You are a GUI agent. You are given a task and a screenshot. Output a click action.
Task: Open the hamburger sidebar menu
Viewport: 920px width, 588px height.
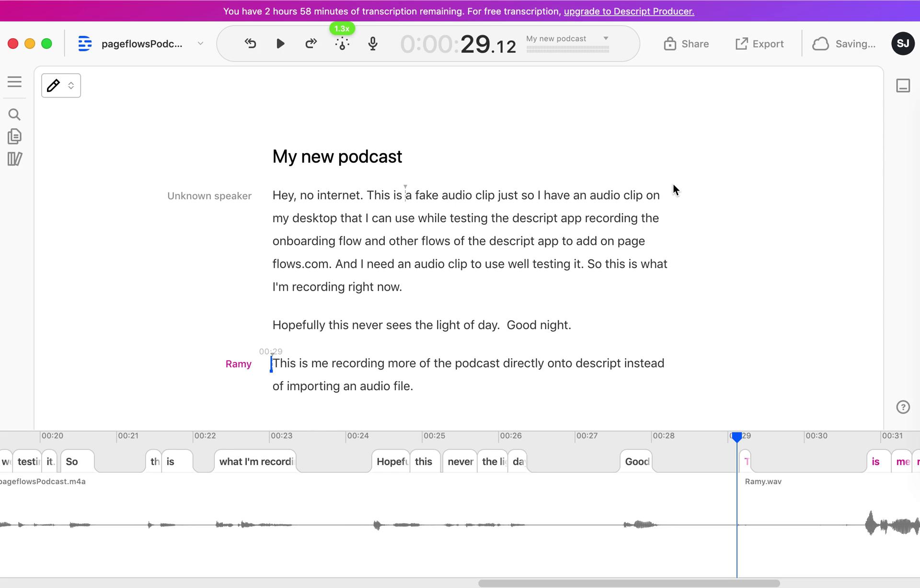pyautogui.click(x=15, y=82)
